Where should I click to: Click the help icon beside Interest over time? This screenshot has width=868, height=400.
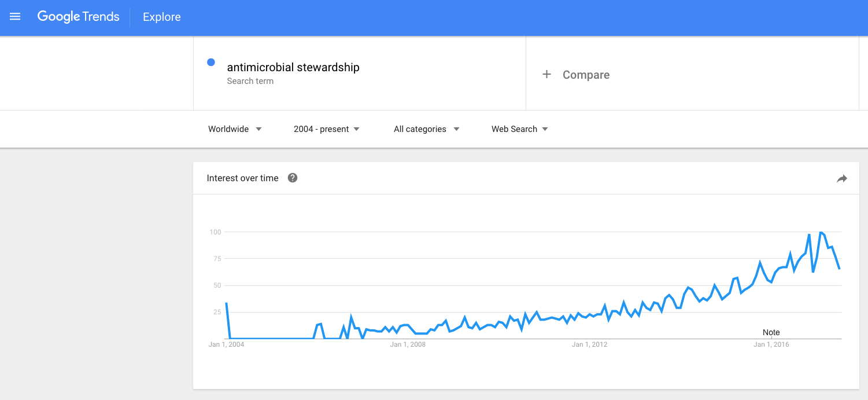[293, 178]
